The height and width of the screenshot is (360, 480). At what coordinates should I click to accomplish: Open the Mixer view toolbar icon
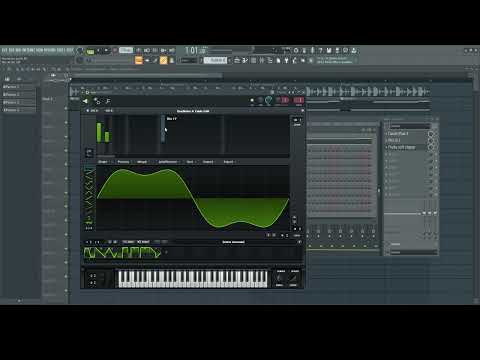point(262,60)
